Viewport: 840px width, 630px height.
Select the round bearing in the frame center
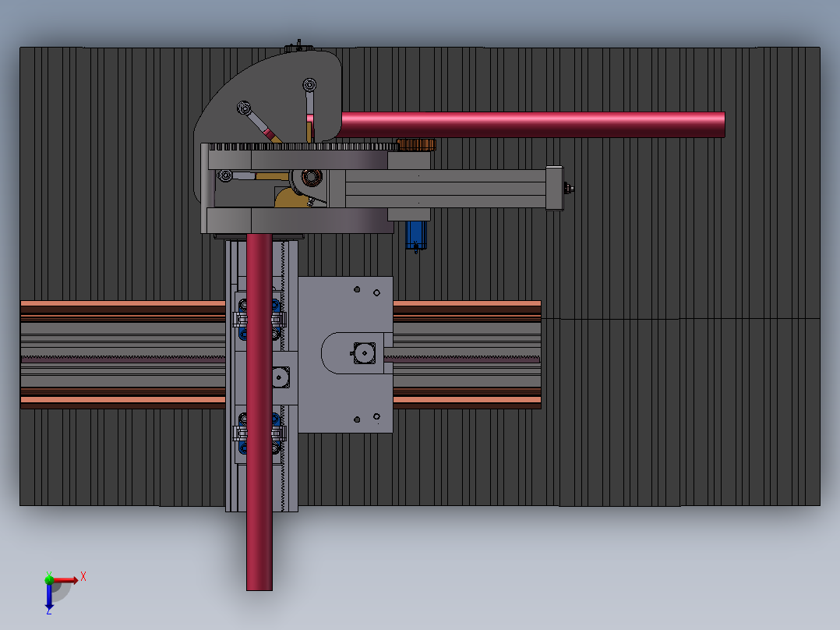pyautogui.click(x=311, y=177)
